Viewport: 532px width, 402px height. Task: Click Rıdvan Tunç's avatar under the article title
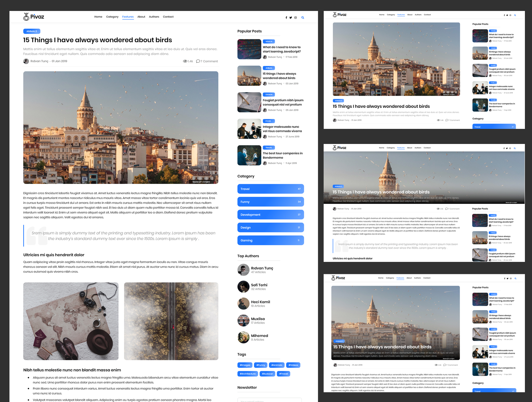point(26,61)
